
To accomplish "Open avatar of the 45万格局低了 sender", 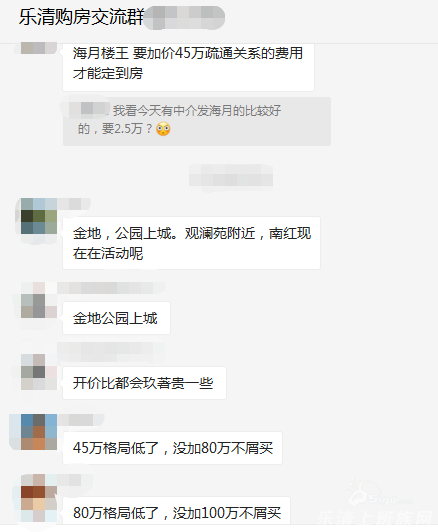I will click(x=39, y=432).
